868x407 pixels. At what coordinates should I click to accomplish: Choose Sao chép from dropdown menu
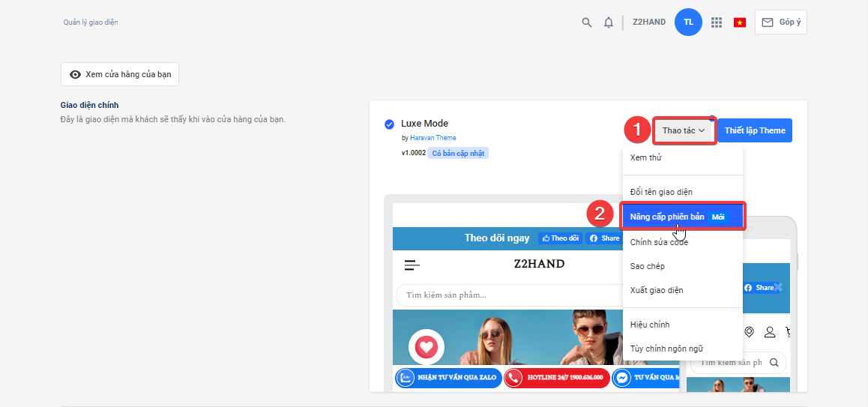648,266
